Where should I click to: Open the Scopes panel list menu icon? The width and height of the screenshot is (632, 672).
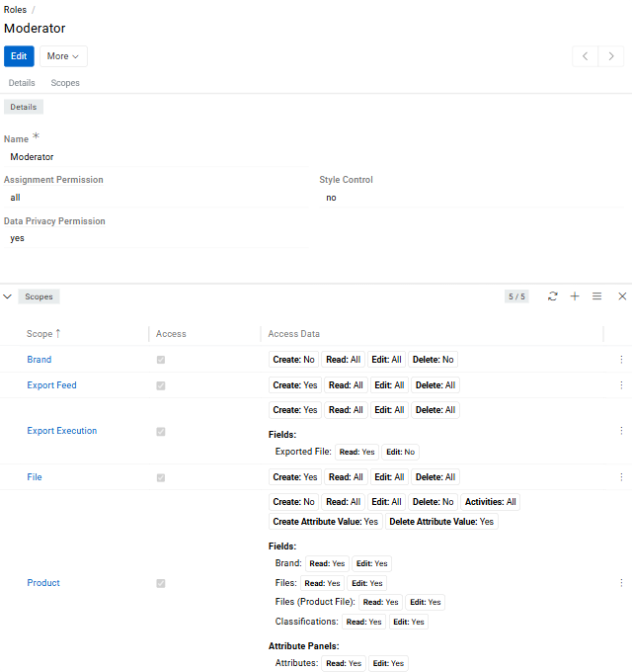[x=596, y=296]
